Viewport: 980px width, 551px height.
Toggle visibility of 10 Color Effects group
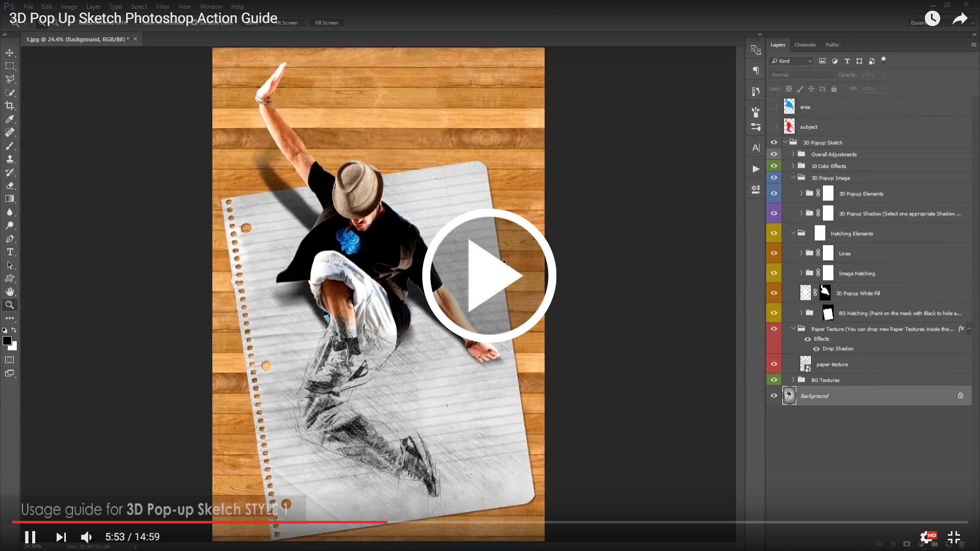click(774, 166)
